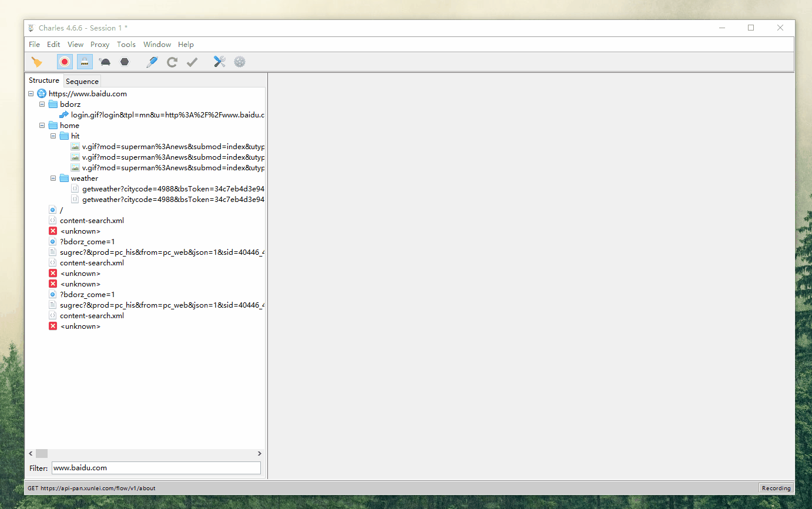Minimize the Charles window
Image resolution: width=812 pixels, height=509 pixels.
click(x=722, y=28)
